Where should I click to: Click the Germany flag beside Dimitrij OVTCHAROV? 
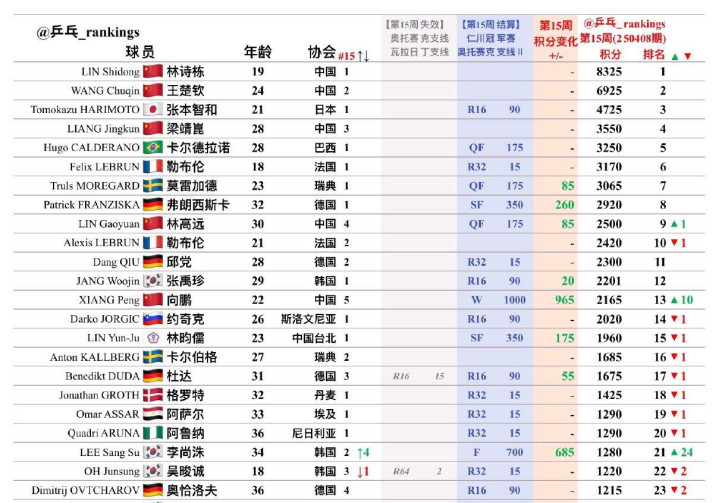pyautogui.click(x=153, y=490)
